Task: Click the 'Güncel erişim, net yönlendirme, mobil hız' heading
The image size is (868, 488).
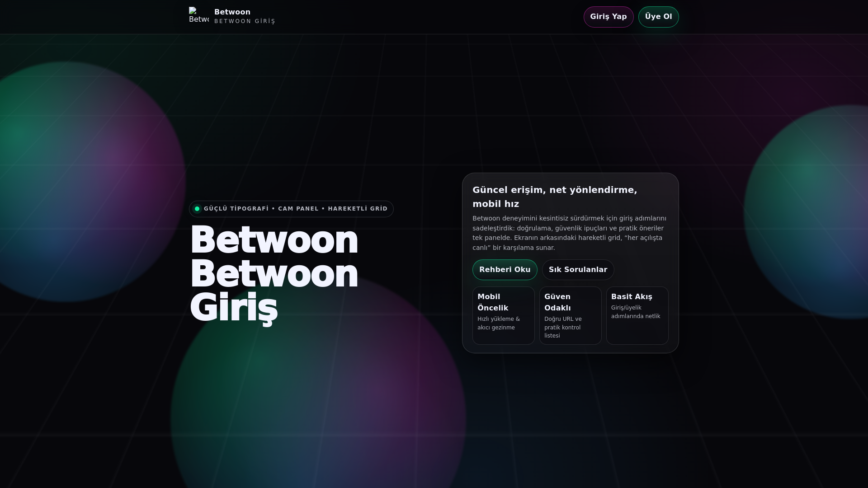Action: click(x=555, y=197)
